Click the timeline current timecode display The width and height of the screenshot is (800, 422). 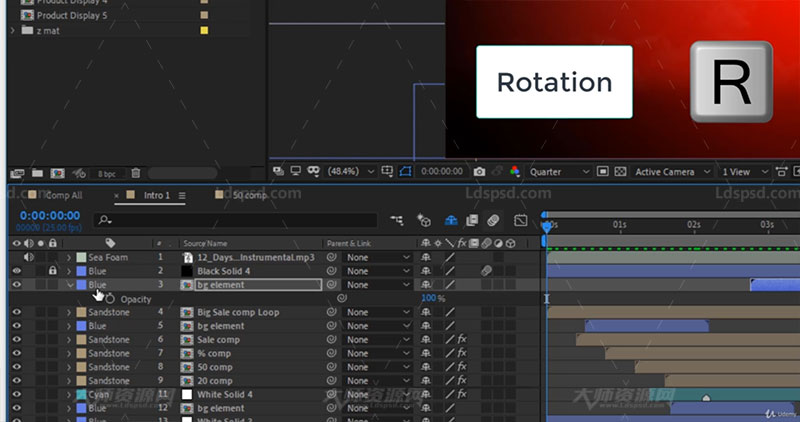tap(50, 215)
